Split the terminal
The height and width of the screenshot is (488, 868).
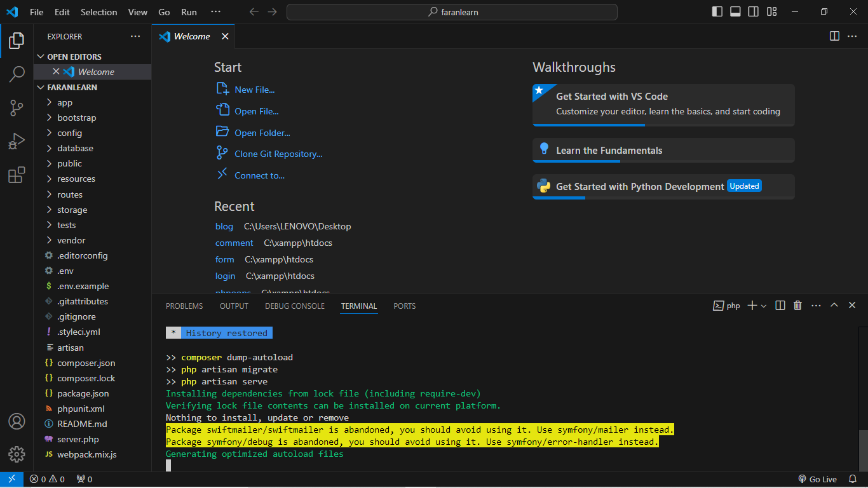click(780, 306)
